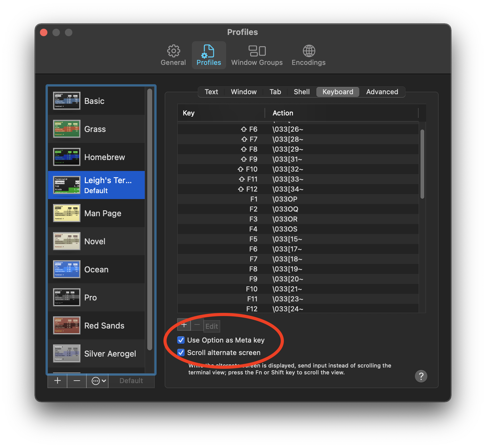This screenshot has height=448, width=486.
Task: Select the Red Sands profile
Action: (96, 325)
